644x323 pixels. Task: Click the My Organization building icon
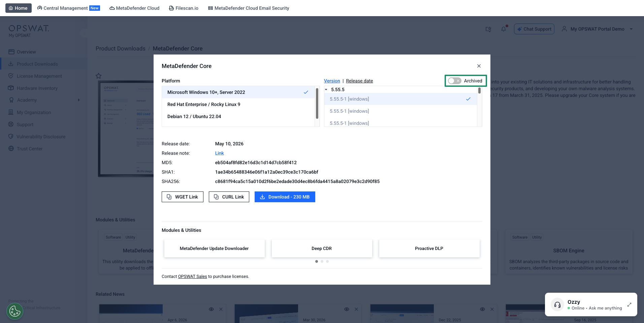(x=11, y=112)
